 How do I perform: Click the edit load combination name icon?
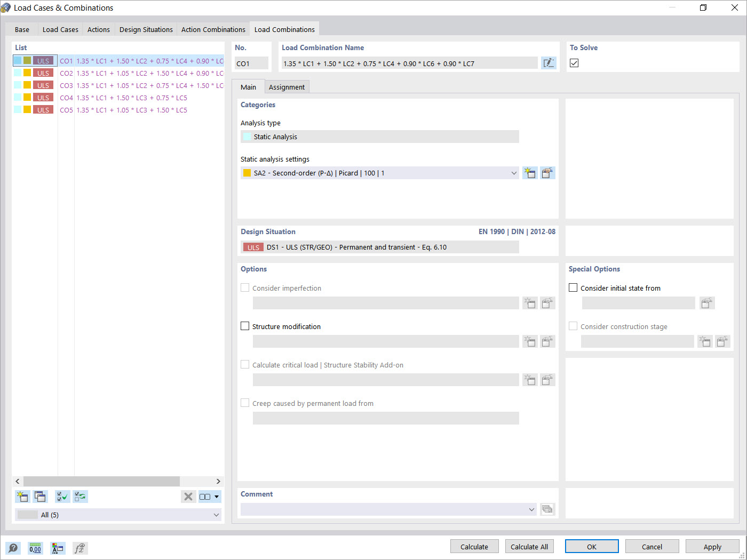[x=549, y=63]
